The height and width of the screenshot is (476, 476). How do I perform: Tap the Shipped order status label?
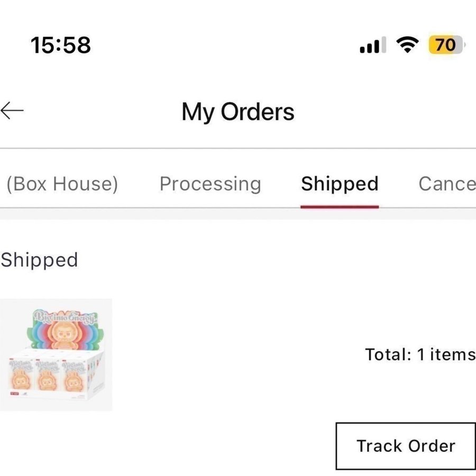pos(39,260)
